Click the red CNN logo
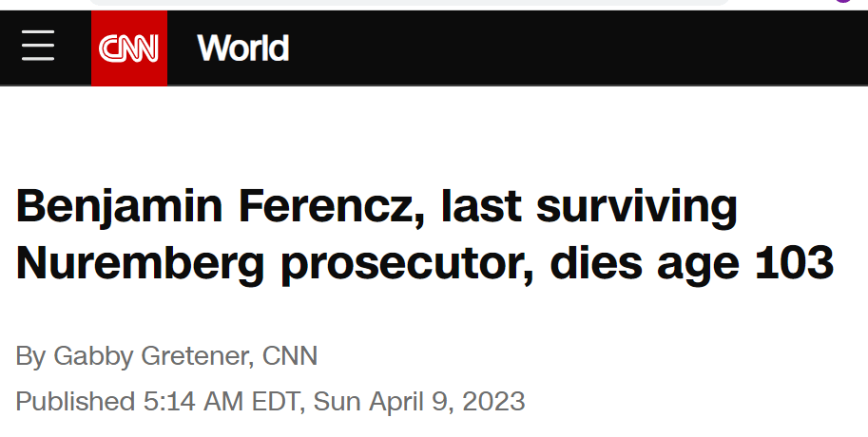868x437 pixels. [129, 48]
